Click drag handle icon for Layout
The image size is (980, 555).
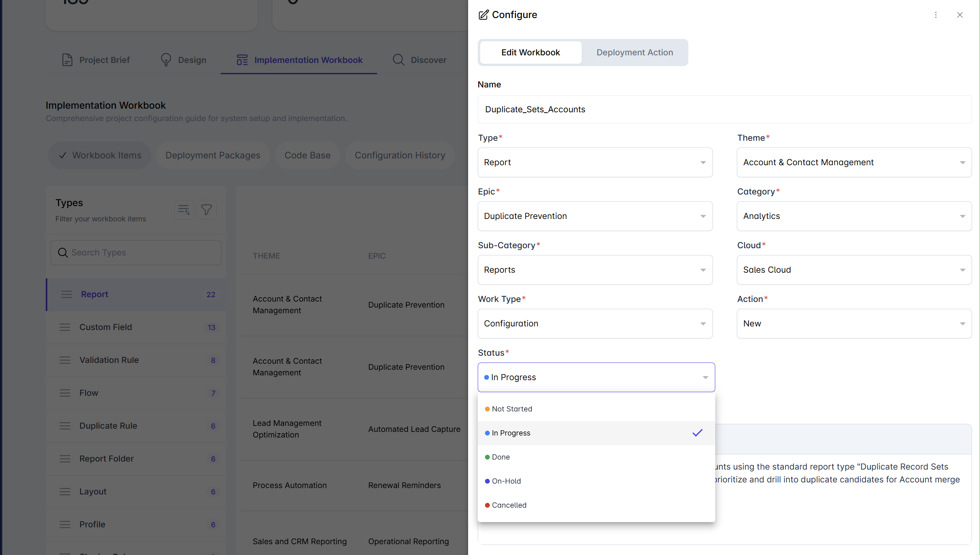pos(65,492)
